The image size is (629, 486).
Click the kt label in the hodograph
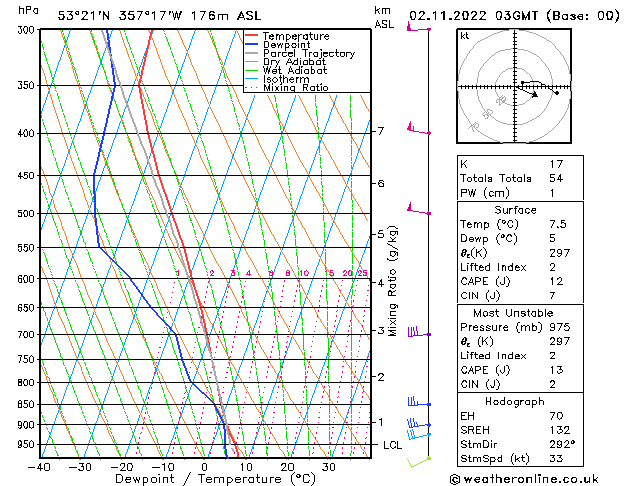pyautogui.click(x=465, y=36)
